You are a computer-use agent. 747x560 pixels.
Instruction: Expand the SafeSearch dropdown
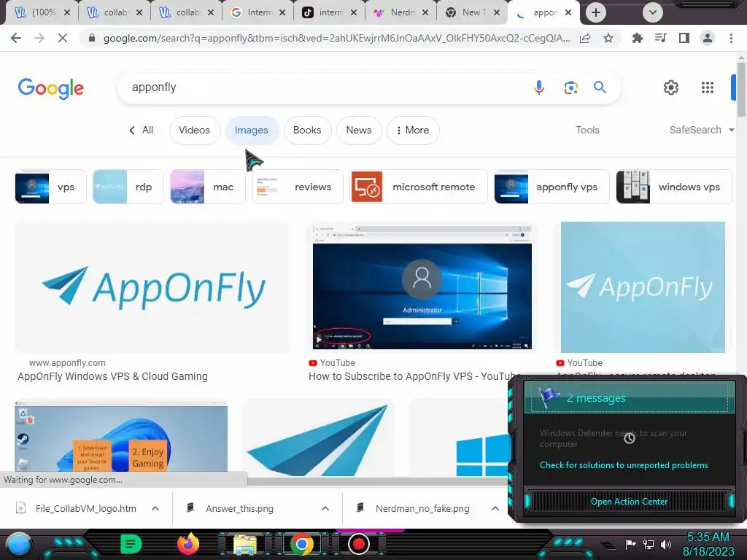click(x=701, y=130)
